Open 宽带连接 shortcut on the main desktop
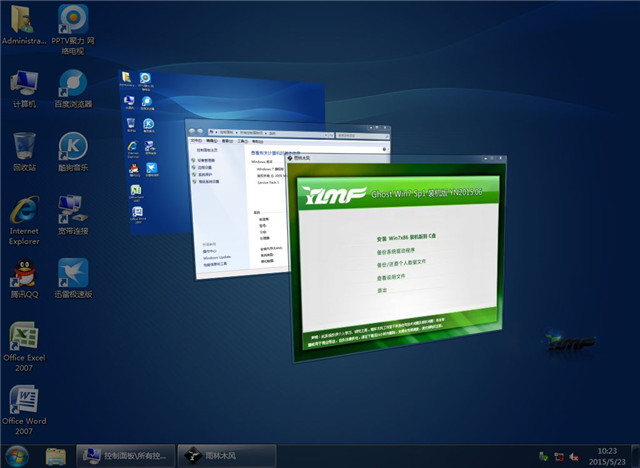 click(x=73, y=215)
